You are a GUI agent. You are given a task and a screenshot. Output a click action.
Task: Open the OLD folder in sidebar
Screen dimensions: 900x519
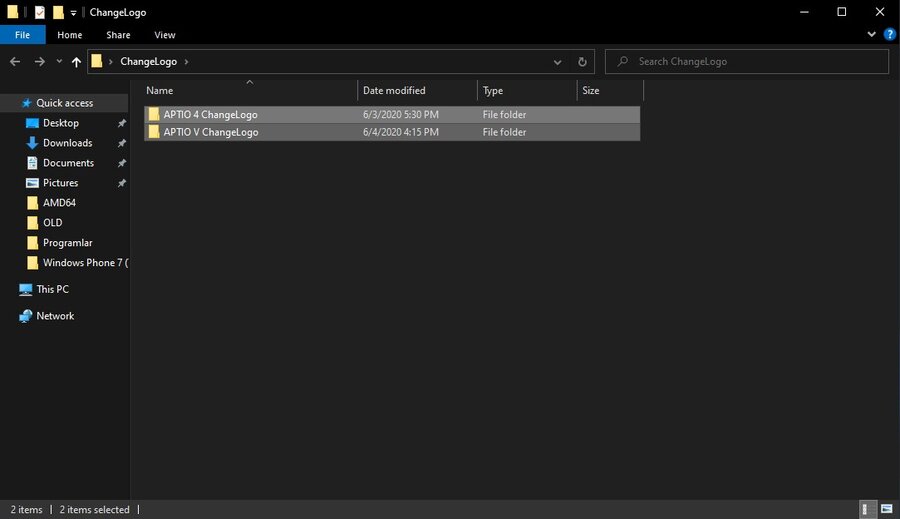click(52, 223)
